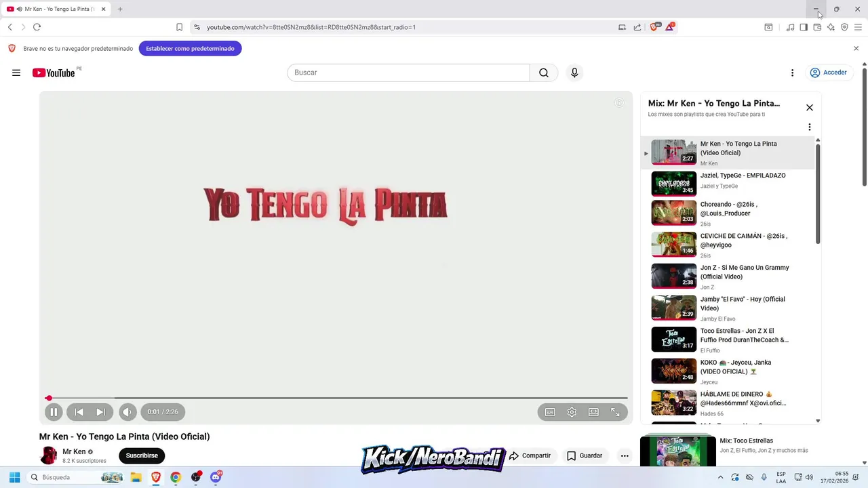Play HÁBLAME DE DINERO playlist video
The width and height of the screenshot is (868, 488).
(728, 403)
